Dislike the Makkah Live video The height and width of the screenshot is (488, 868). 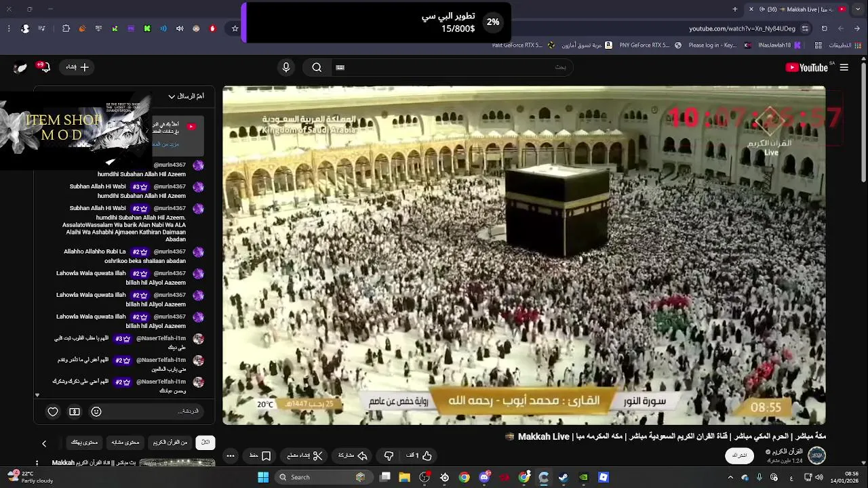[x=389, y=455]
